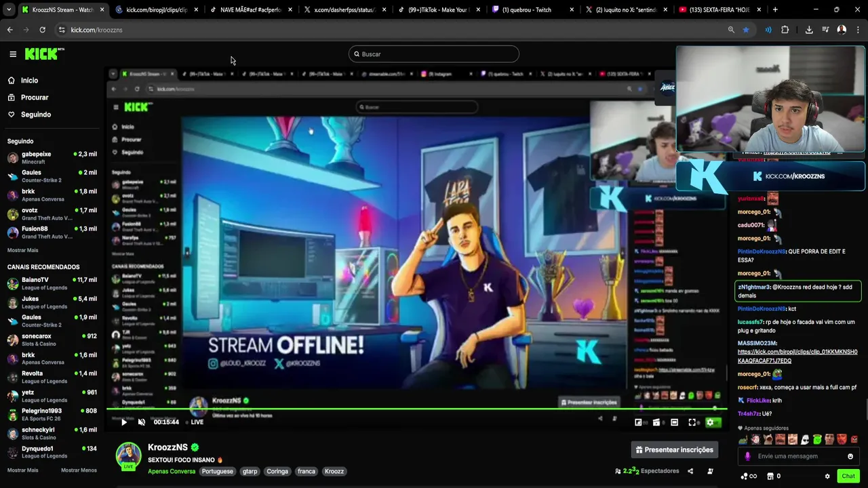Open Fusion88 channel in sidebar
The width and height of the screenshot is (868, 488).
[52, 232]
